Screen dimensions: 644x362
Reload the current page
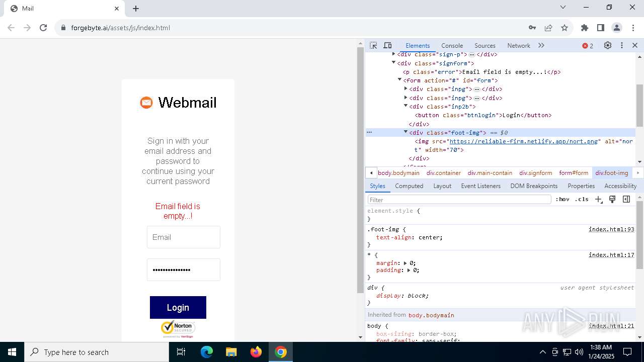pos(43,28)
